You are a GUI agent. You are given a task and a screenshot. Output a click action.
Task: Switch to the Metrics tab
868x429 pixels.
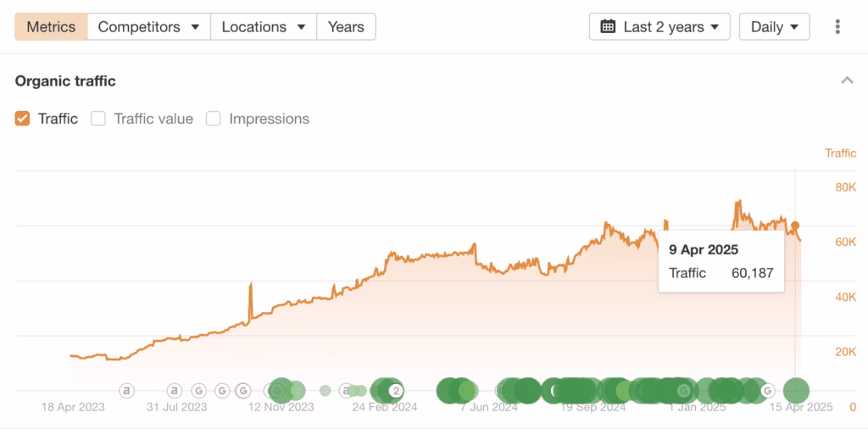pyautogui.click(x=51, y=26)
